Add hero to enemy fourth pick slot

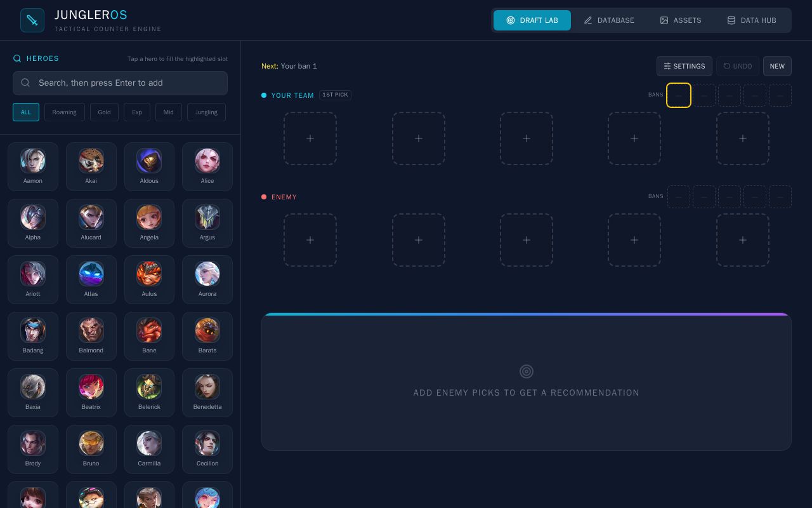(634, 240)
